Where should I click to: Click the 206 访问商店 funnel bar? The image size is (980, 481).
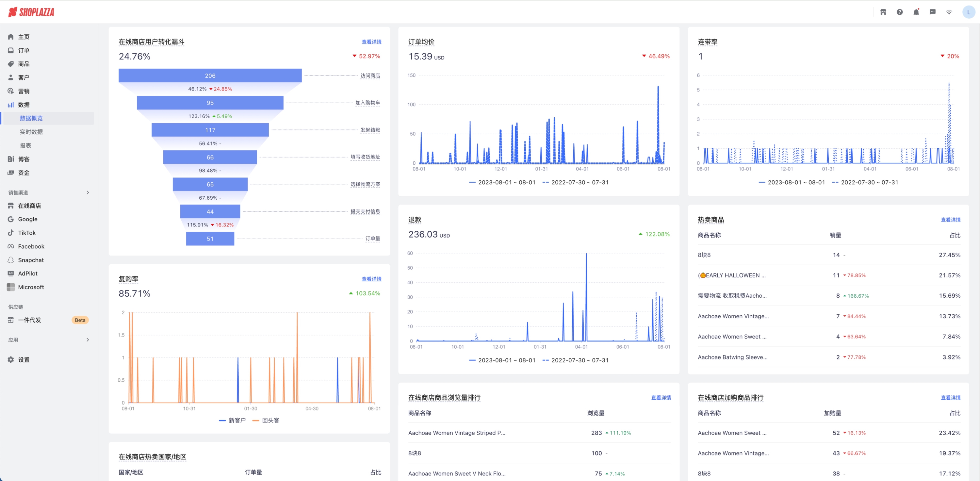pos(210,76)
